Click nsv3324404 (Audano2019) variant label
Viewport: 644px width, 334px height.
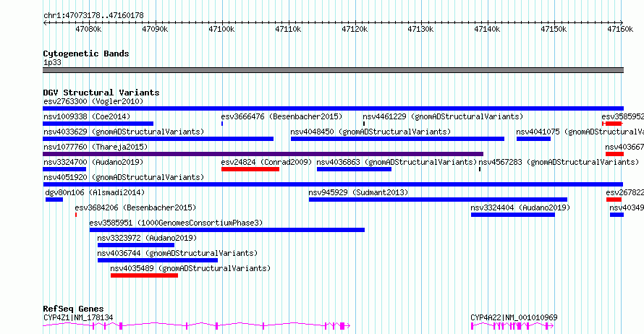click(x=520, y=207)
